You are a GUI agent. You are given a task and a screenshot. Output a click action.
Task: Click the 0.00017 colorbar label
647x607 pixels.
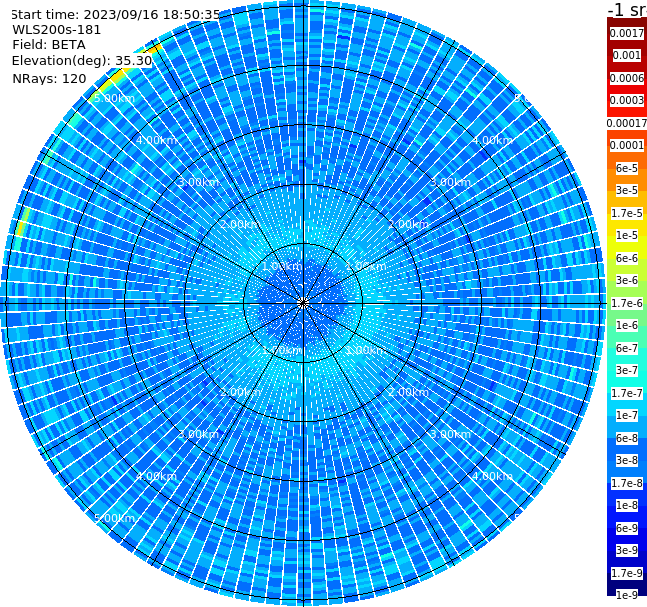tap(627, 123)
